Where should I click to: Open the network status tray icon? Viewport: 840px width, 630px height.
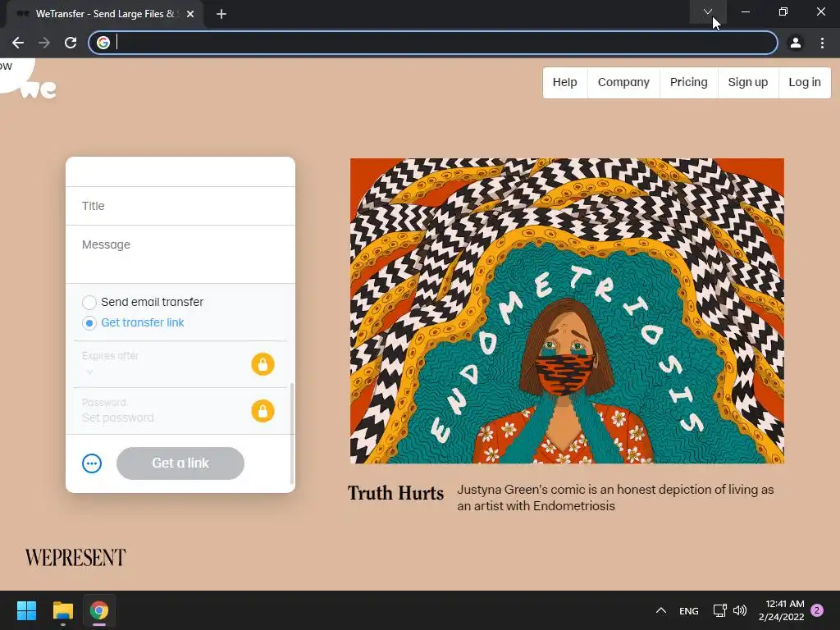pos(719,610)
